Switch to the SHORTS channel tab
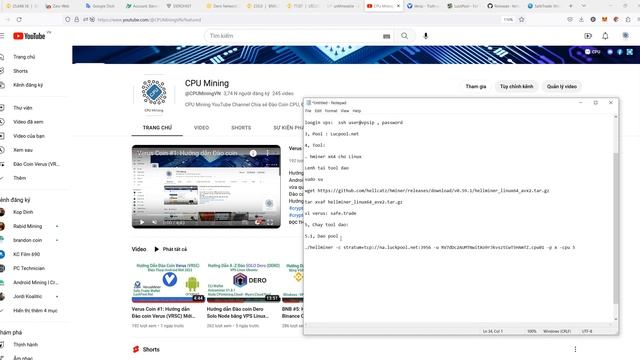640x360 pixels. pyautogui.click(x=241, y=128)
